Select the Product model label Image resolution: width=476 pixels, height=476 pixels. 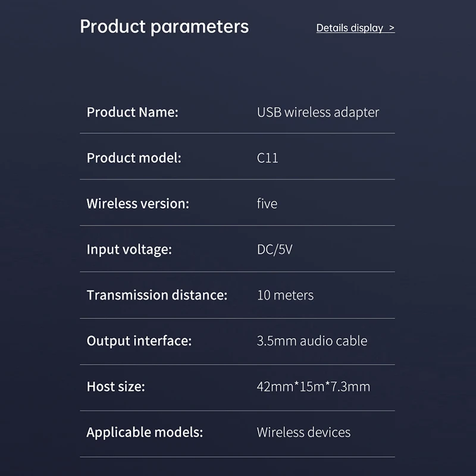(x=133, y=158)
